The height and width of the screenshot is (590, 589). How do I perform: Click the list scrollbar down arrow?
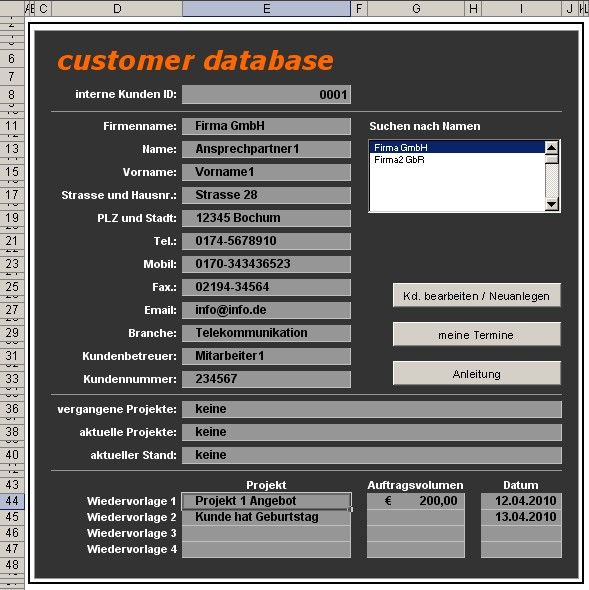point(551,204)
